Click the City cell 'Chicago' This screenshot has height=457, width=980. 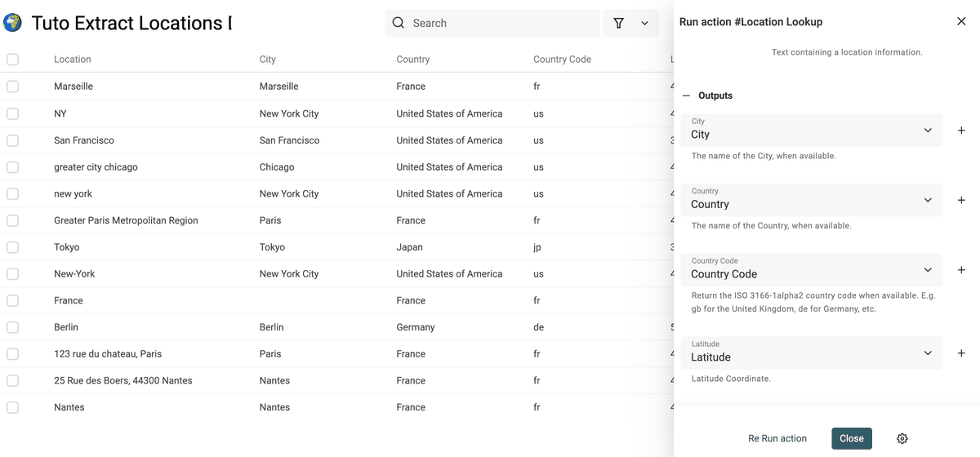pos(277,166)
